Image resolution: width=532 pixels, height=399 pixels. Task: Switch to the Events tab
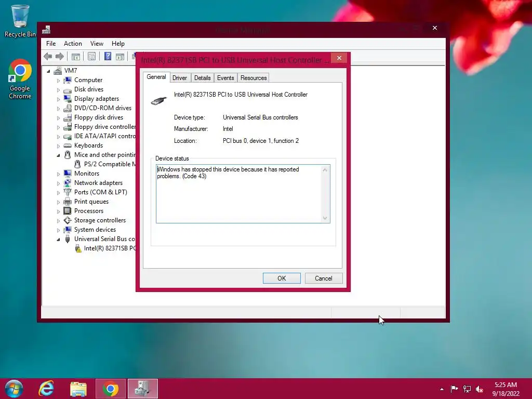225,78
